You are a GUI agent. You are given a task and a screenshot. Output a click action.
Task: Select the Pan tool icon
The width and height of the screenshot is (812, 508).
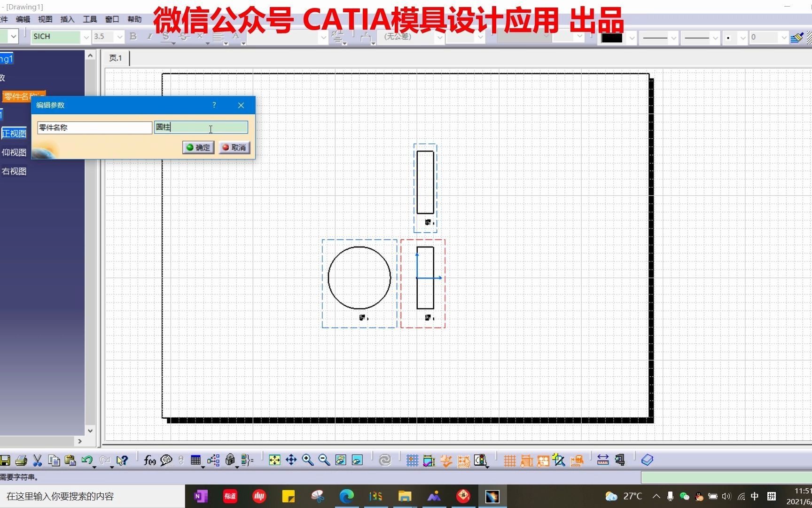tap(291, 460)
